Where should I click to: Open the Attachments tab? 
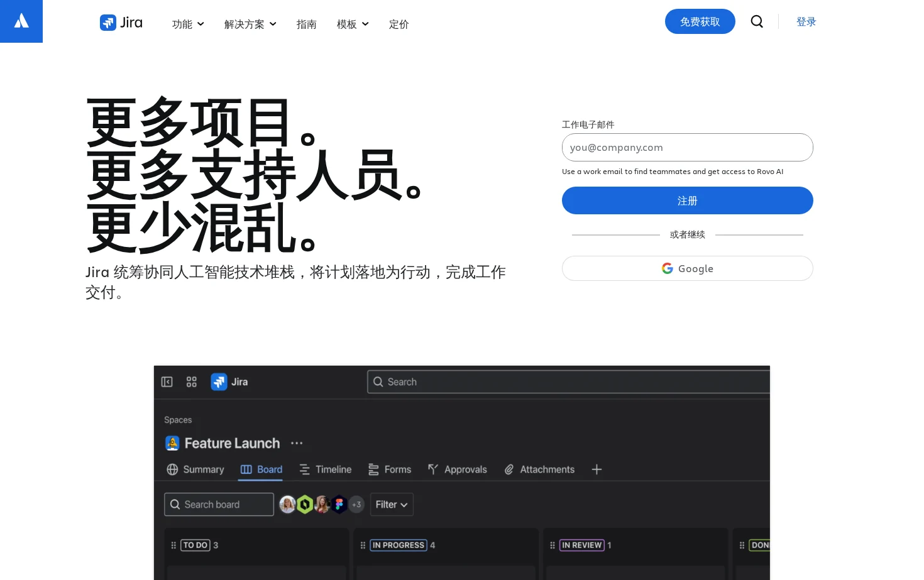(x=539, y=469)
